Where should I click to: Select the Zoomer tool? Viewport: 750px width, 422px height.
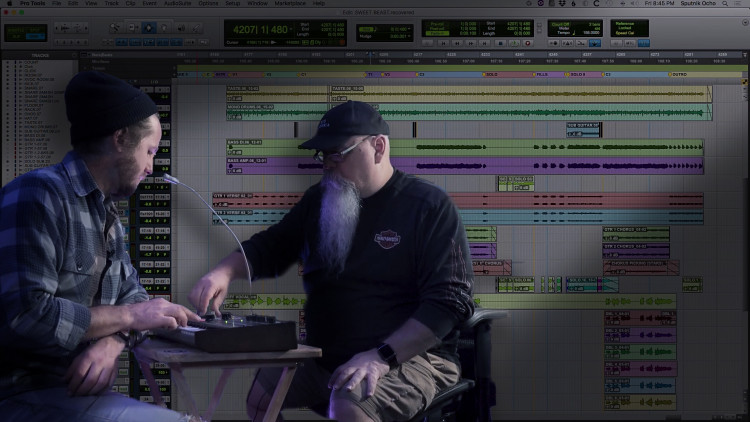115,28
